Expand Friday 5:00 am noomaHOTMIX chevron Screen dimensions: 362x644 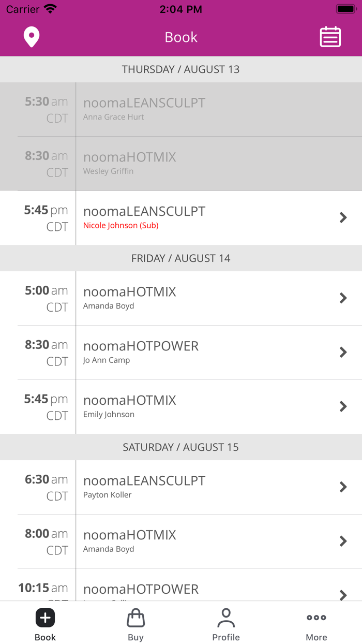[343, 298]
